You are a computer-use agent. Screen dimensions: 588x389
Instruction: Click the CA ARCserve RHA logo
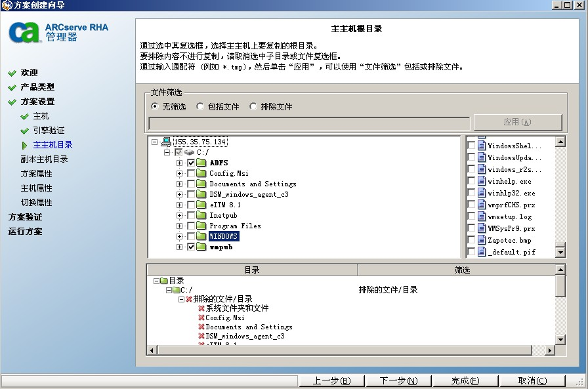58,32
